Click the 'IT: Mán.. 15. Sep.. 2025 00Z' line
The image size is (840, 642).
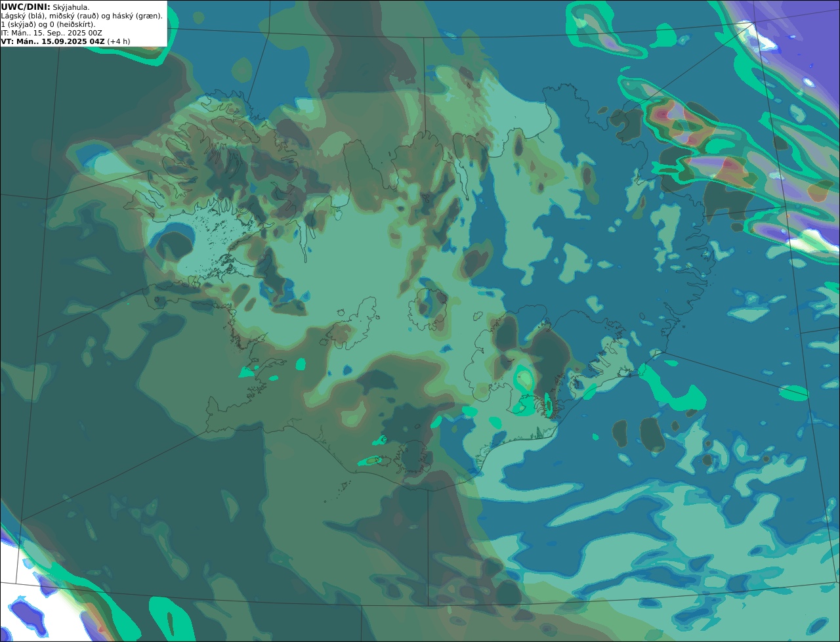click(x=51, y=33)
